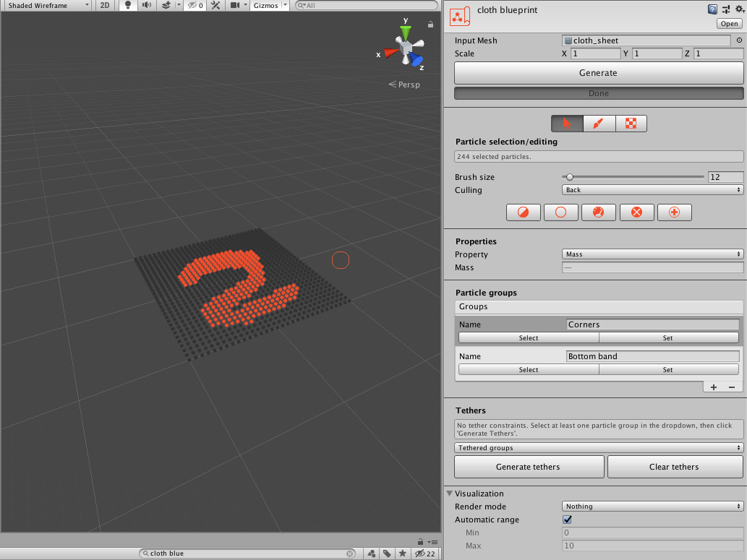Filter project search by type icon
Viewport: 747px width, 560px height.
pyautogui.click(x=372, y=553)
